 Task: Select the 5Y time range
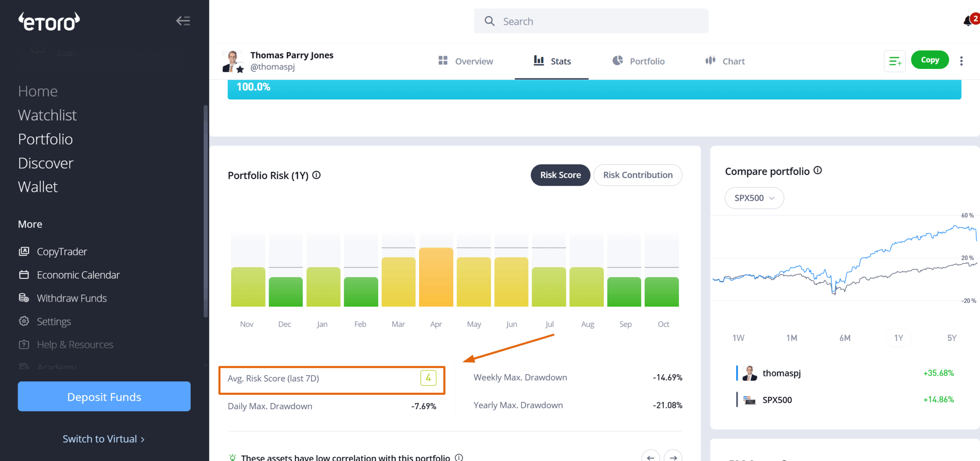point(951,338)
